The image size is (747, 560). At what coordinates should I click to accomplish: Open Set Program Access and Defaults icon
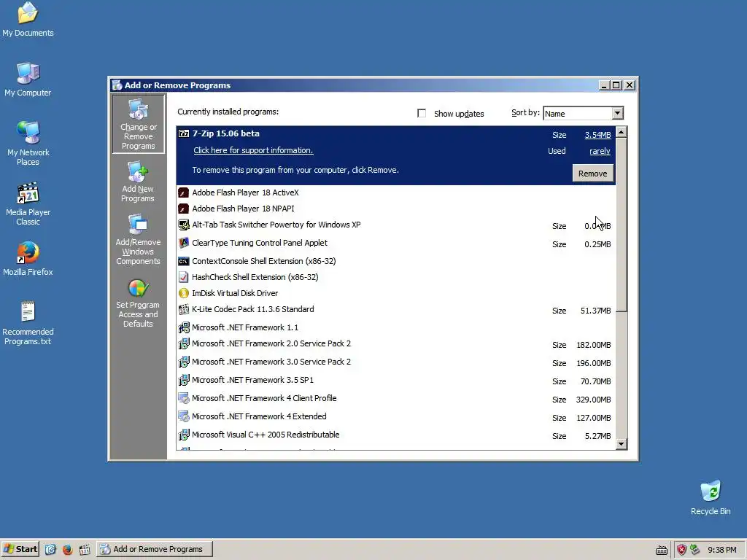coord(138,303)
